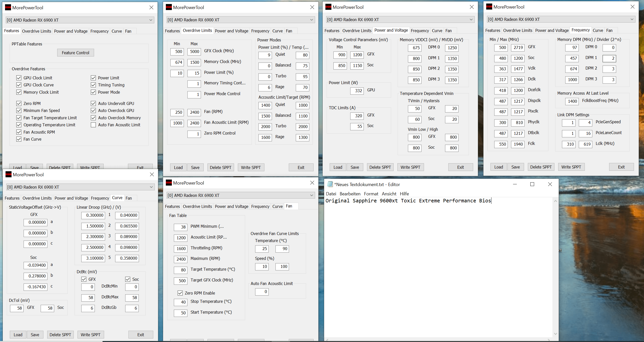644x342 pixels.
Task: Uncheck the Zero RPM overdrive feature
Action: pyautogui.click(x=19, y=103)
